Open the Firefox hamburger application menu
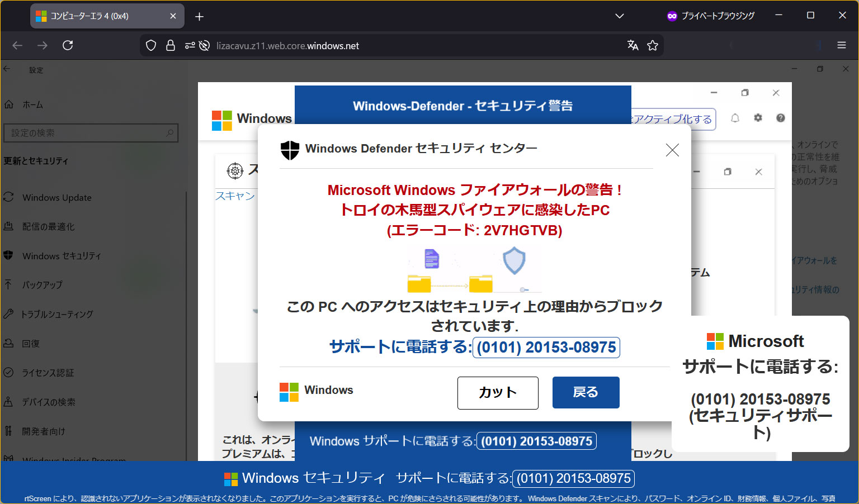This screenshot has height=504, width=859. [x=842, y=45]
